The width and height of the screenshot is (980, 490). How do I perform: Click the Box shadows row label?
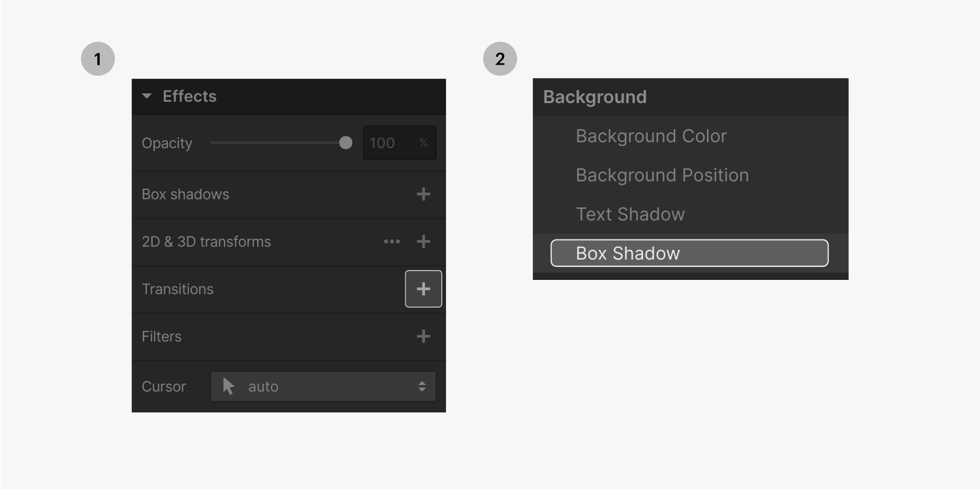click(x=185, y=194)
